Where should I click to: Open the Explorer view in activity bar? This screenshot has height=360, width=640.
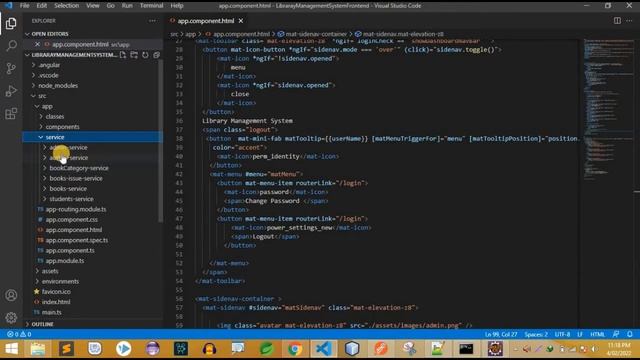(11, 24)
